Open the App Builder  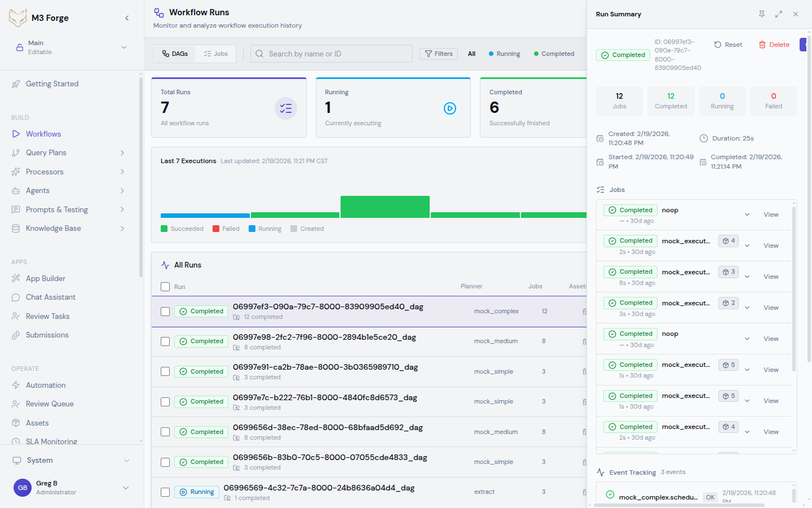coord(46,278)
